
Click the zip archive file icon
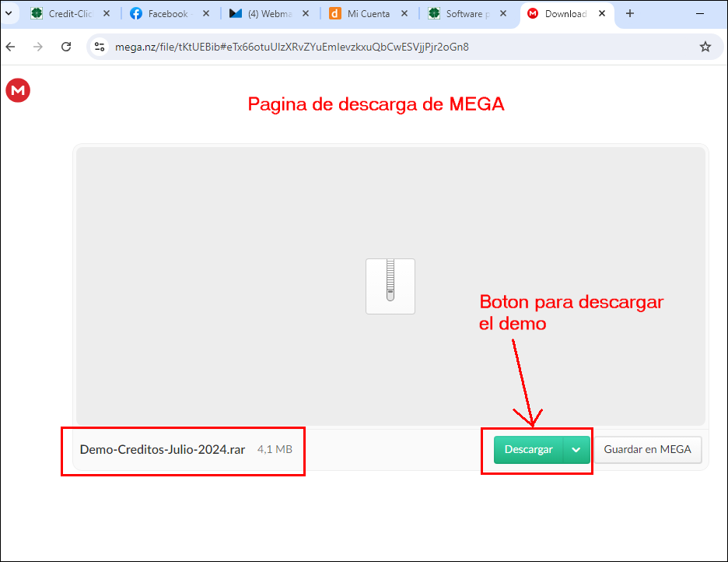390,286
